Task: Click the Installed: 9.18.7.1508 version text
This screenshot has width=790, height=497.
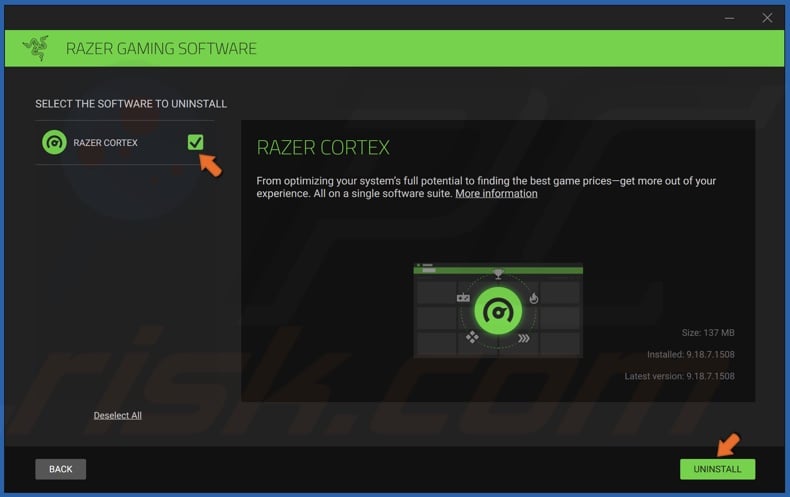Action: click(691, 354)
